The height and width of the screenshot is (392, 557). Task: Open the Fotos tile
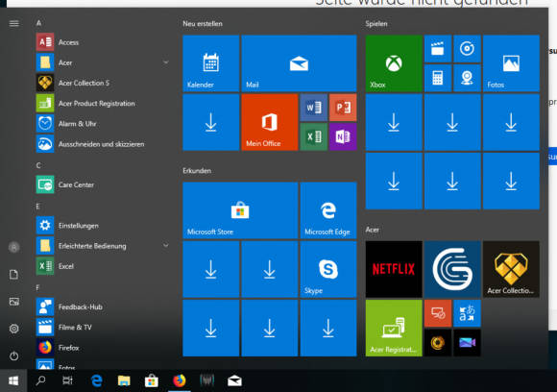pyautogui.click(x=511, y=63)
